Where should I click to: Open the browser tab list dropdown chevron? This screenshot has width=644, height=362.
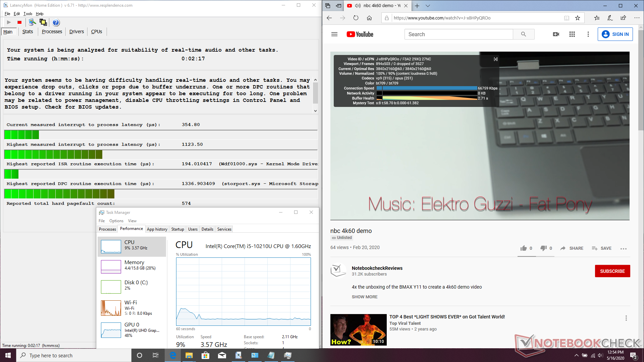point(428,6)
